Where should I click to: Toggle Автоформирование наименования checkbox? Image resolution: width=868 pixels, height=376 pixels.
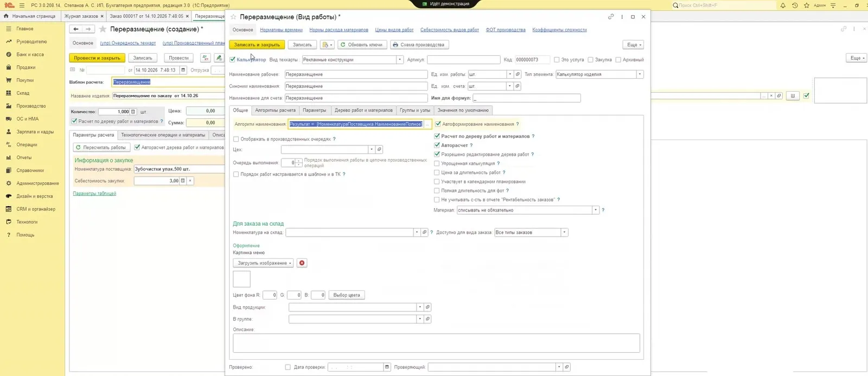(438, 124)
